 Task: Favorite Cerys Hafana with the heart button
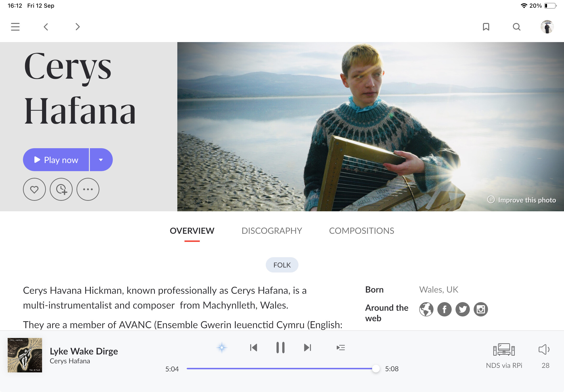coord(34,189)
